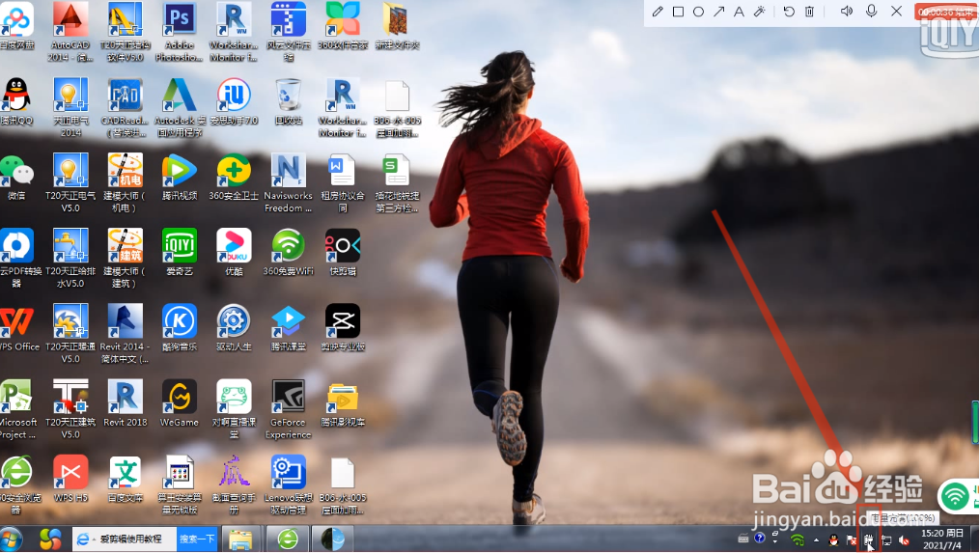Stop recording with red timer button
Viewport: 980px width, 553px height.
[x=944, y=12]
